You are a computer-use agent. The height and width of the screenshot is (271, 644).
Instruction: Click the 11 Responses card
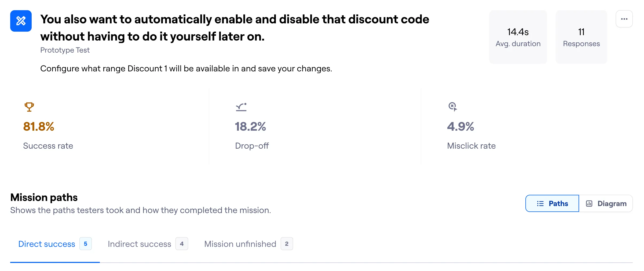(581, 37)
